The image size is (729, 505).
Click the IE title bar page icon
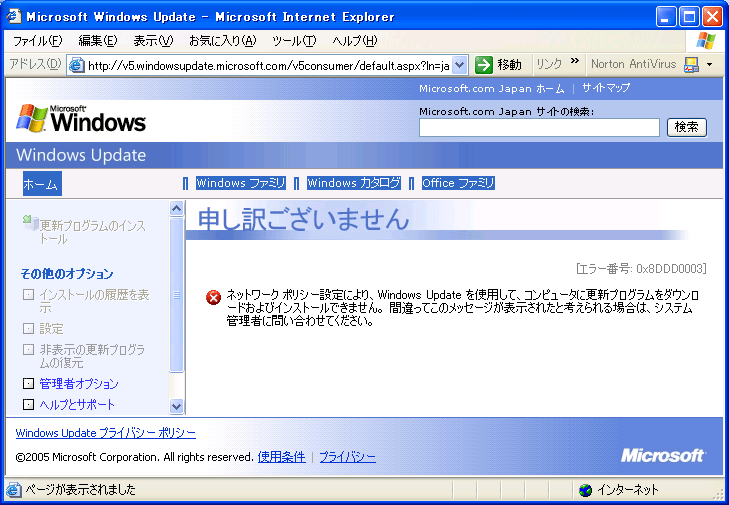[14, 16]
